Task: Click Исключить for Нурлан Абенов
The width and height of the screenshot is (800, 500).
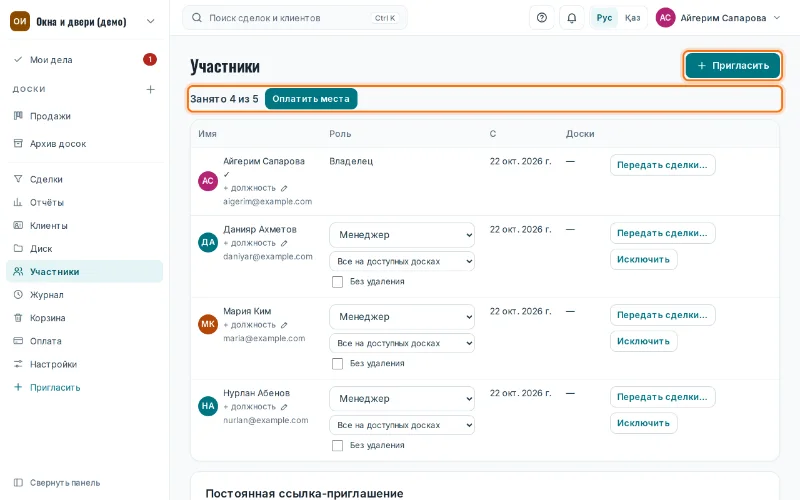Action: pyautogui.click(x=643, y=423)
